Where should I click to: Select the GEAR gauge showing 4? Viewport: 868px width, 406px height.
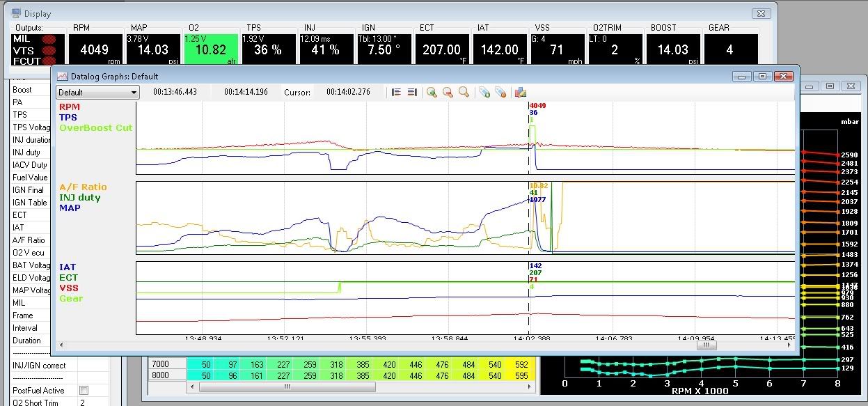point(730,49)
